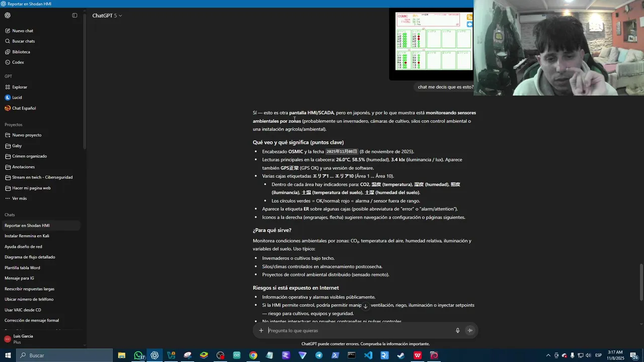Screen dimensions: 644x362
Task: Open Arduino IDE from the taskbar
Action: click(x=236, y=355)
